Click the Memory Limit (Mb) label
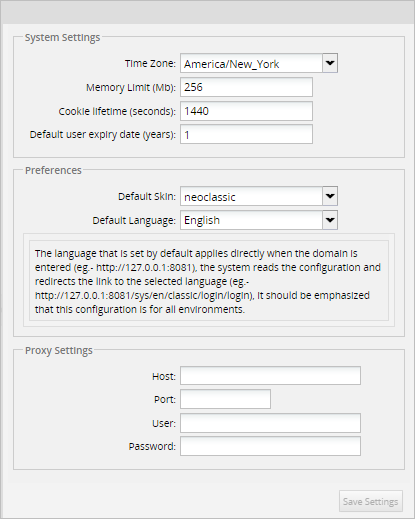 pyautogui.click(x=131, y=87)
